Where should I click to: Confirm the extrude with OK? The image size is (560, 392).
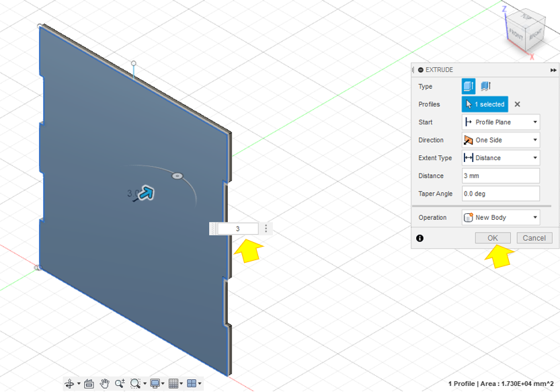(493, 238)
